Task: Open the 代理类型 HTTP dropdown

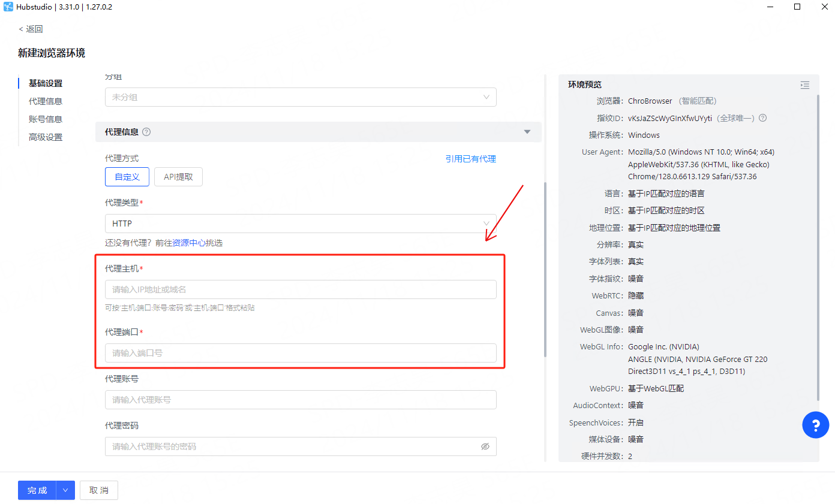Action: (300, 224)
